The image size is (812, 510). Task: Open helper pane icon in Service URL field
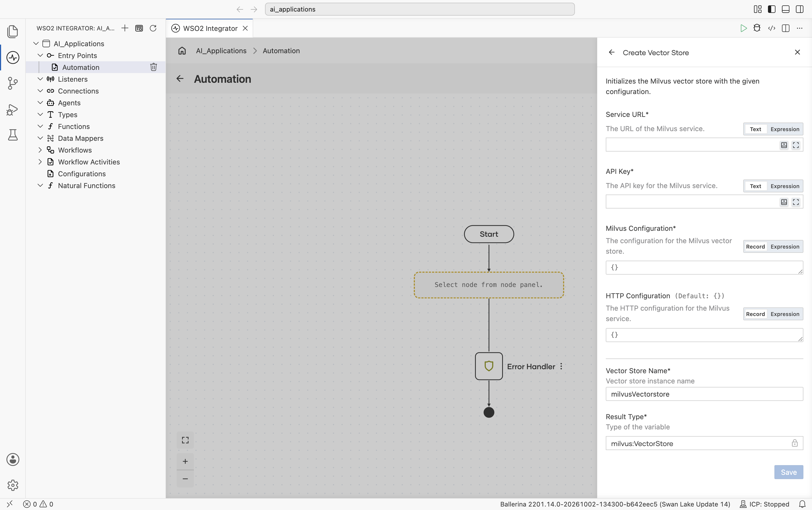784,145
